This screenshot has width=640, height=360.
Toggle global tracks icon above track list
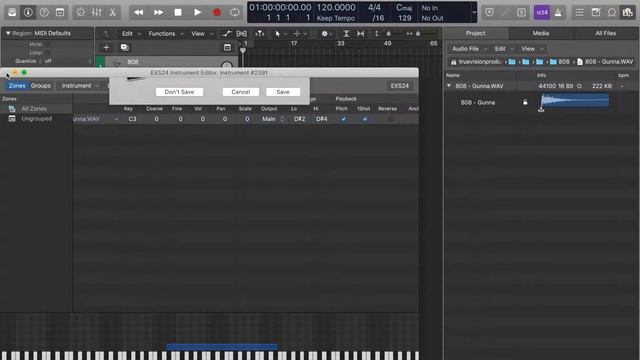pyautogui.click(x=227, y=48)
